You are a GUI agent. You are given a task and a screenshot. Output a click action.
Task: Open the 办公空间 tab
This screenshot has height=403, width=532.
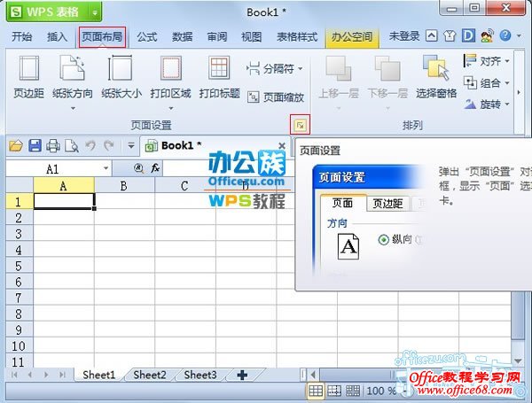click(352, 36)
